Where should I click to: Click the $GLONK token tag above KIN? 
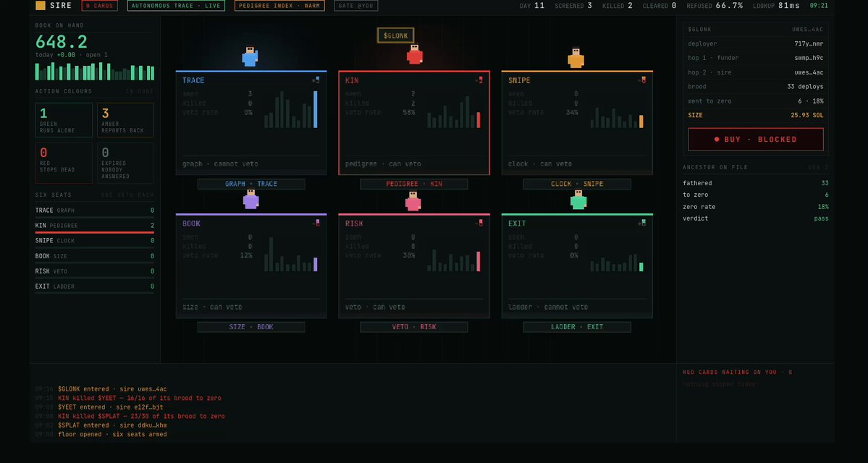pyautogui.click(x=396, y=36)
